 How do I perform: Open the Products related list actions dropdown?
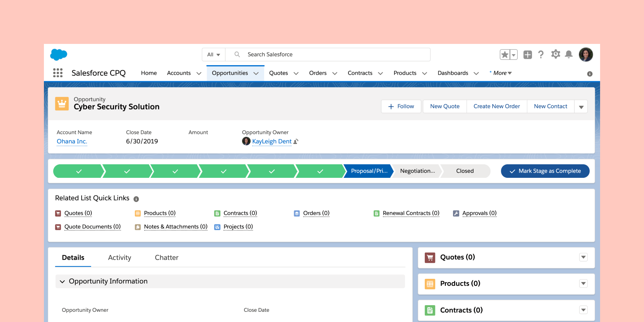[x=584, y=284]
